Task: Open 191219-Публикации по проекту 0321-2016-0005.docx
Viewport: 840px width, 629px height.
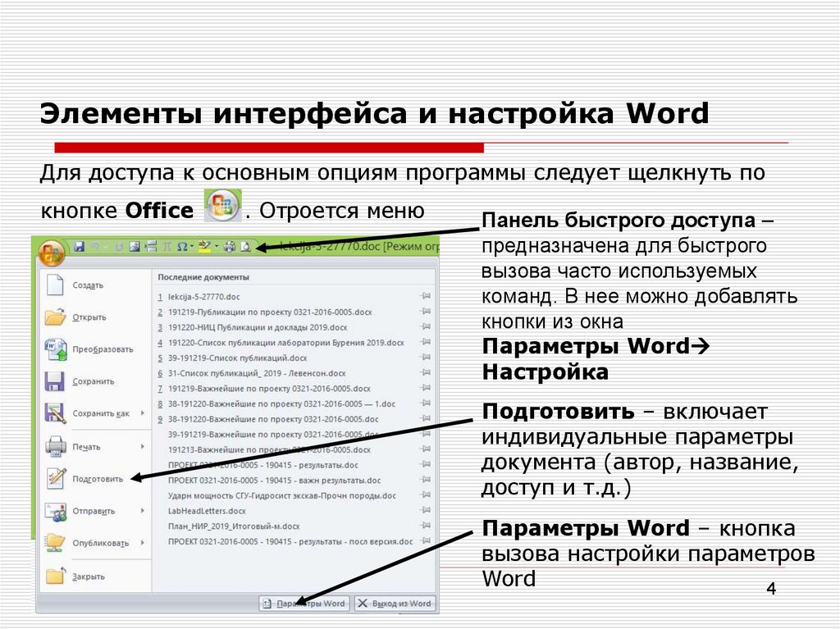Action: click(269, 312)
